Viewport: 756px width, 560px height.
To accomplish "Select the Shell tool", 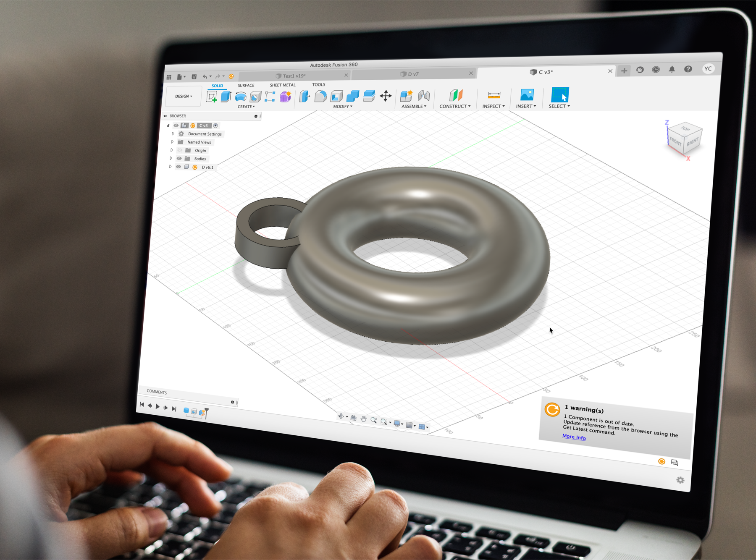I will tap(336, 96).
